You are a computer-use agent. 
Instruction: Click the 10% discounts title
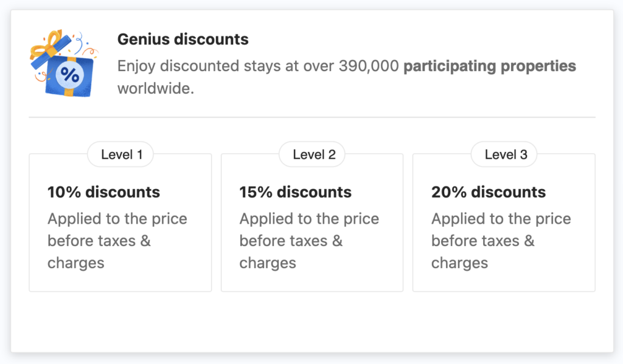[x=103, y=192]
